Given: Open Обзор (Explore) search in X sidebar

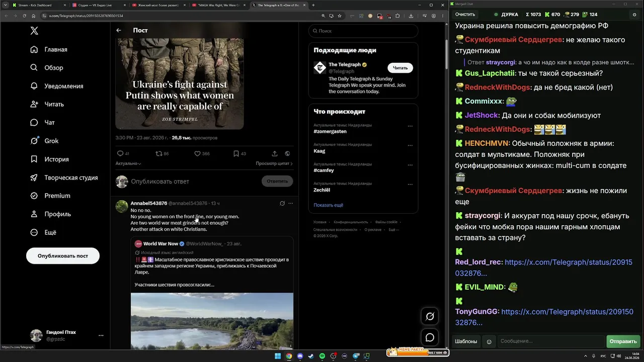Looking at the screenshot, I should (47, 68).
